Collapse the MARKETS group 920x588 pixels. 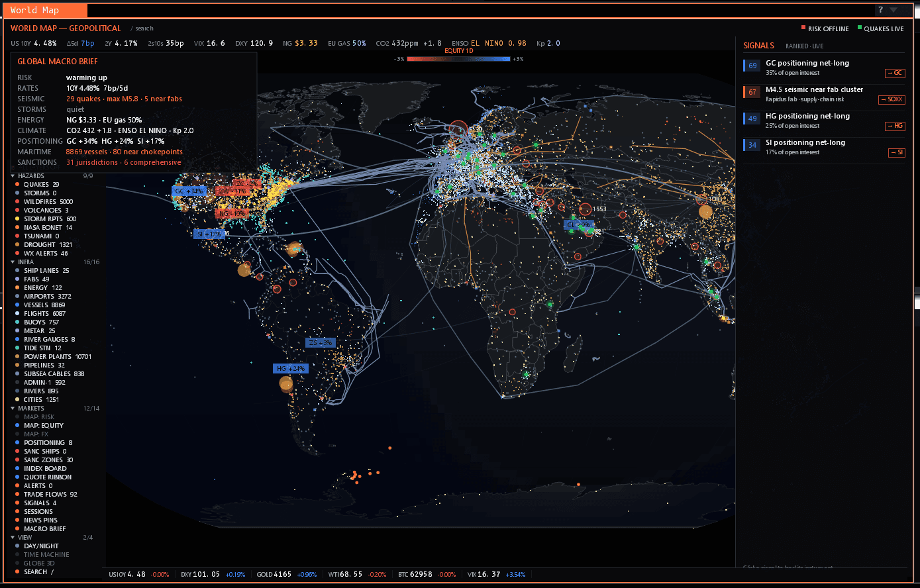click(27, 408)
